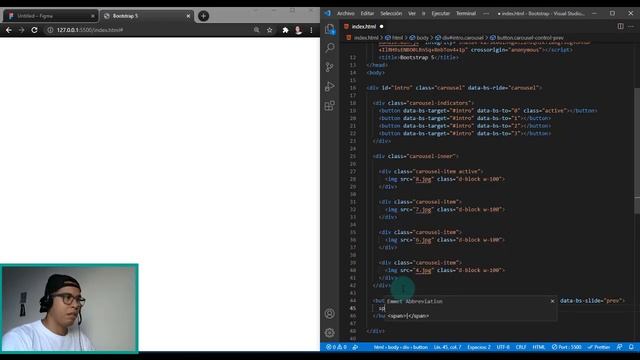This screenshot has height=360, width=640.
Task: Stop Live Server on Port: 5500
Action: (567, 347)
